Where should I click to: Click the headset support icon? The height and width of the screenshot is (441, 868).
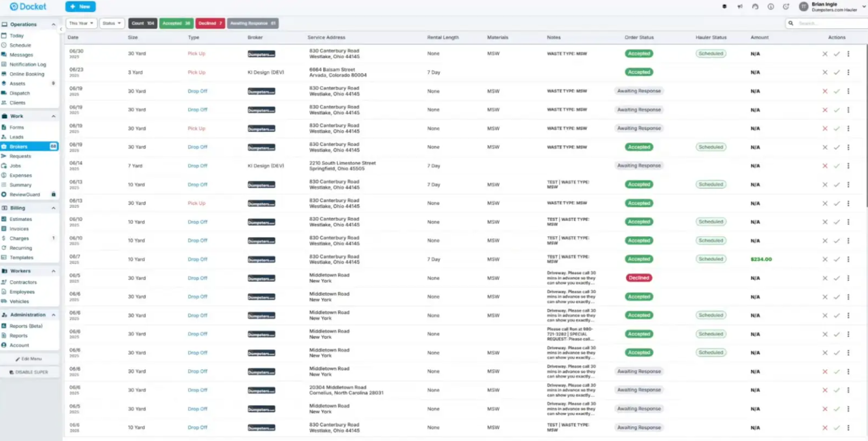tap(755, 7)
